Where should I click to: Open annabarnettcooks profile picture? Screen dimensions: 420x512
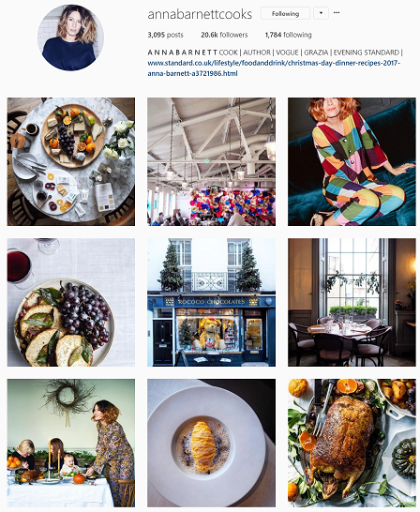(x=71, y=38)
